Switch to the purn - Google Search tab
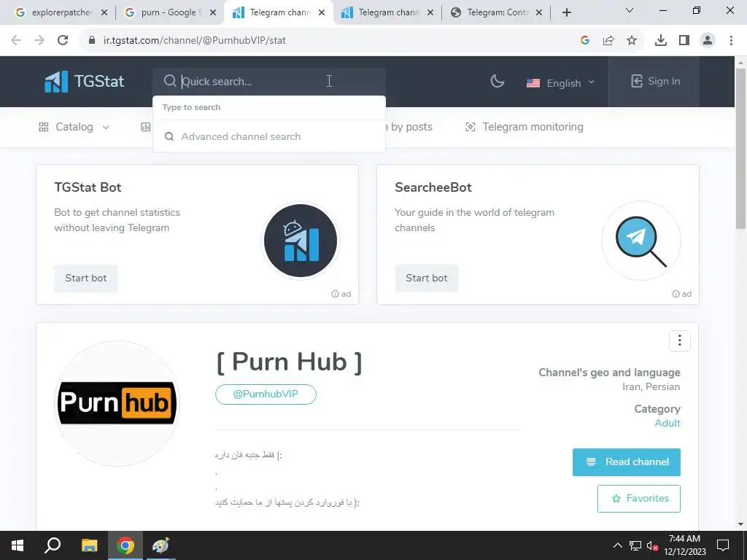This screenshot has height=560, width=747. point(169,12)
